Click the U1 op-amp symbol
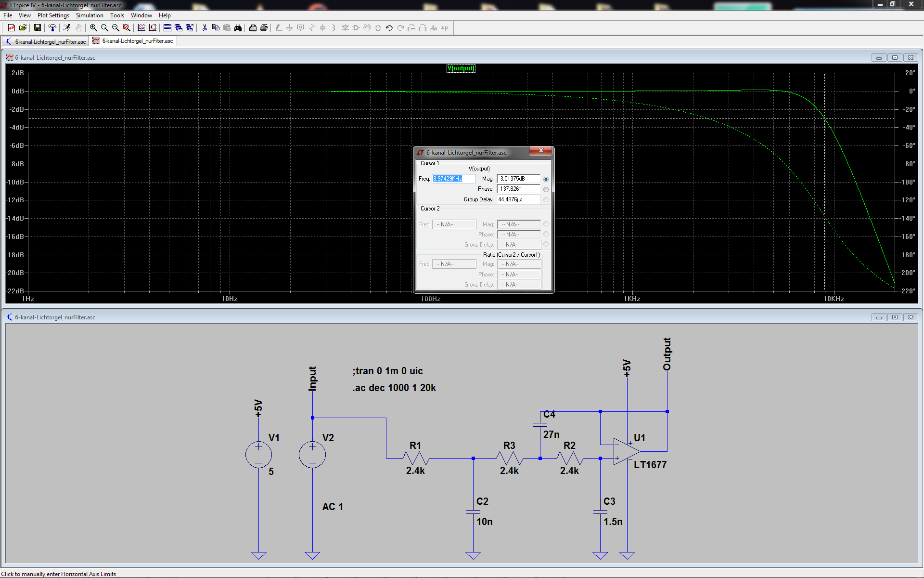The width and height of the screenshot is (924, 578). click(x=627, y=452)
